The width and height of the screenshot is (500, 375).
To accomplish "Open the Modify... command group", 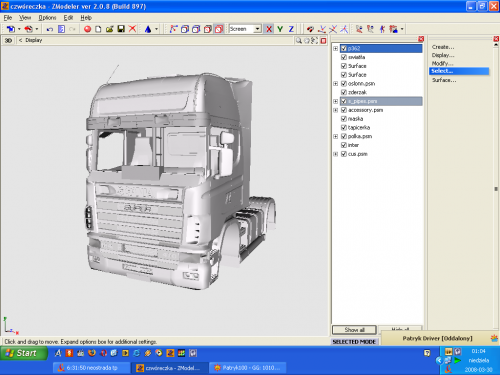I will click(443, 63).
